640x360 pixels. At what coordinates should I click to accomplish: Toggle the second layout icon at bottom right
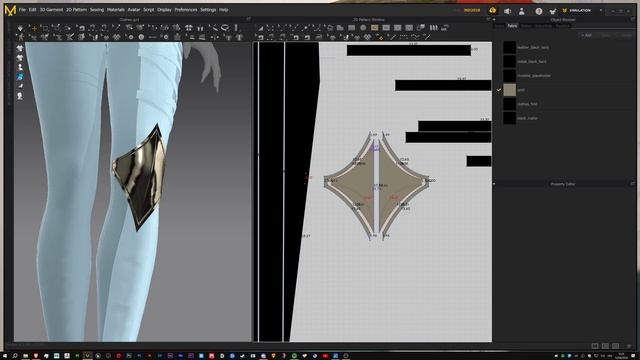click(x=605, y=346)
